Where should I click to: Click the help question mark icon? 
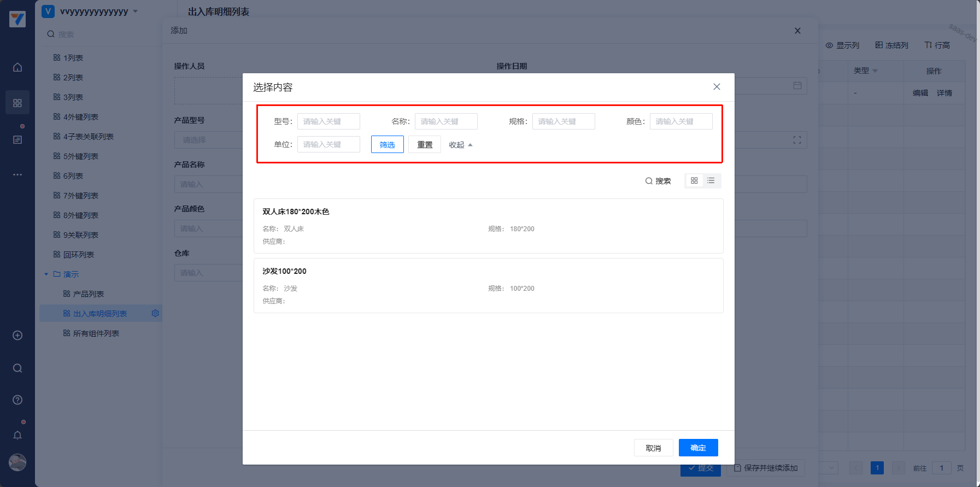(17, 400)
